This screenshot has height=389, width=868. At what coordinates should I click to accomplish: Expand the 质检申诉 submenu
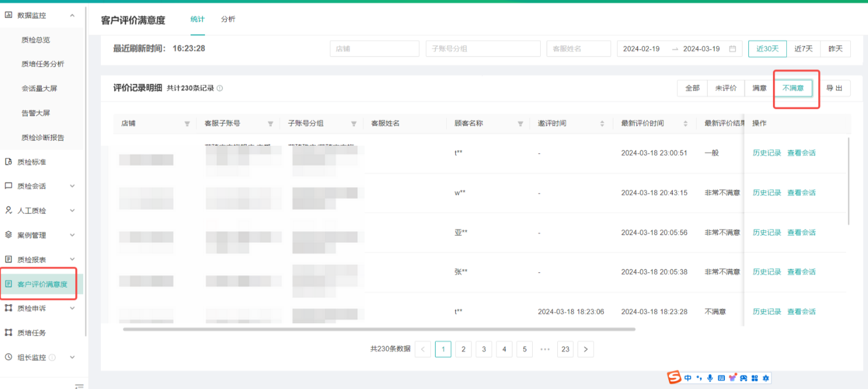[72, 308]
